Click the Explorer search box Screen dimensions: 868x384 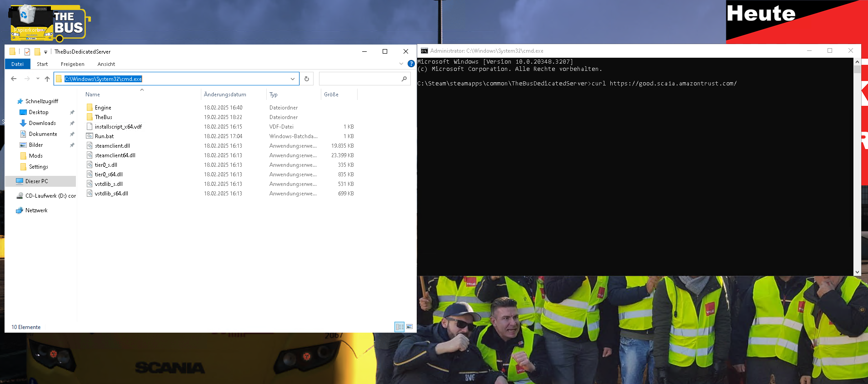360,79
